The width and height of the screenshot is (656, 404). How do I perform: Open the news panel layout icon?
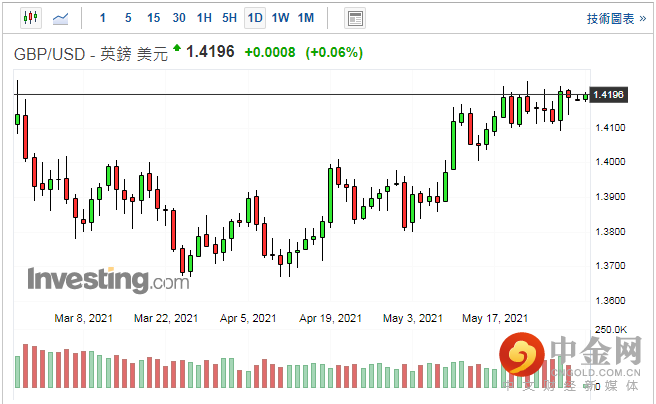354,18
